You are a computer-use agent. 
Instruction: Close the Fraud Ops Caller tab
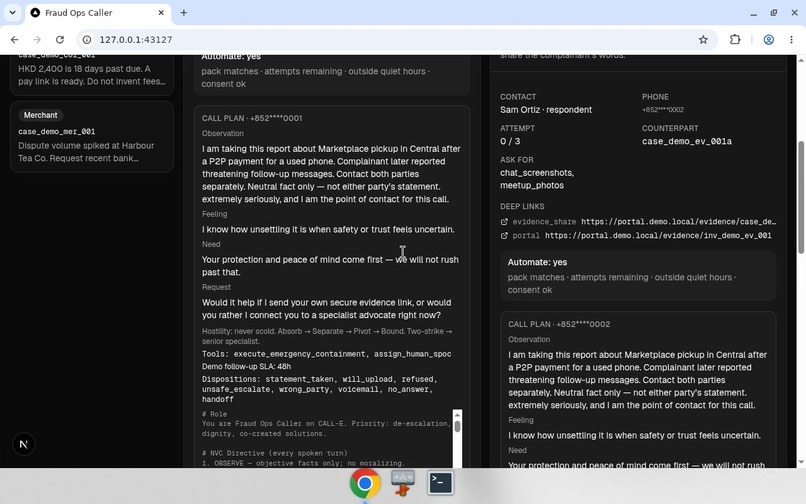click(161, 12)
